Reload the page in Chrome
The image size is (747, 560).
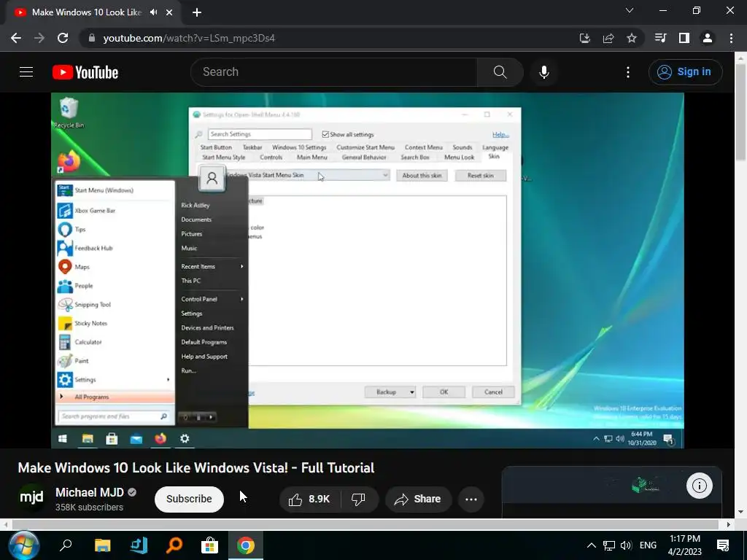63,38
